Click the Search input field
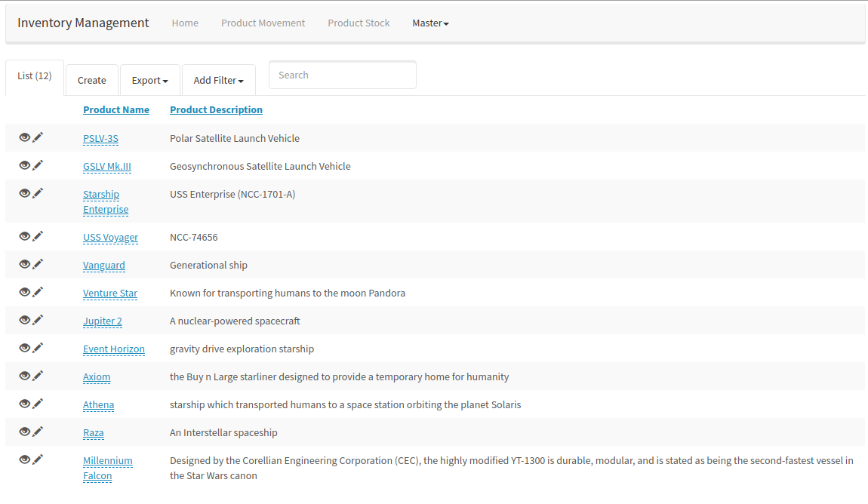 pyautogui.click(x=342, y=75)
